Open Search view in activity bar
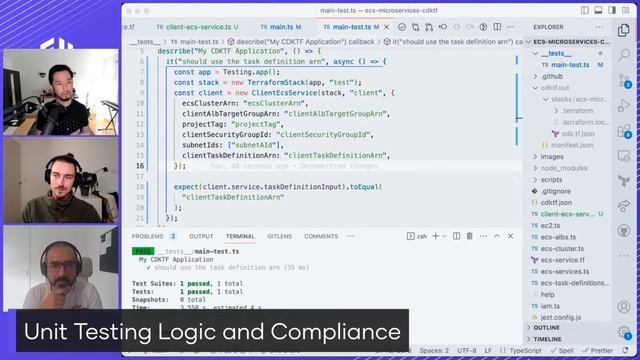Viewport: 640px width, 360px height. [x=624, y=54]
